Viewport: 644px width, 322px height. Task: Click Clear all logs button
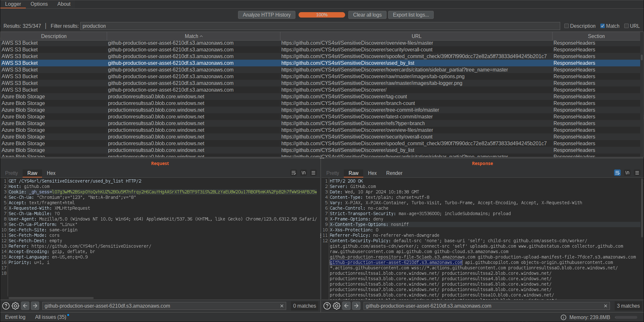(367, 15)
